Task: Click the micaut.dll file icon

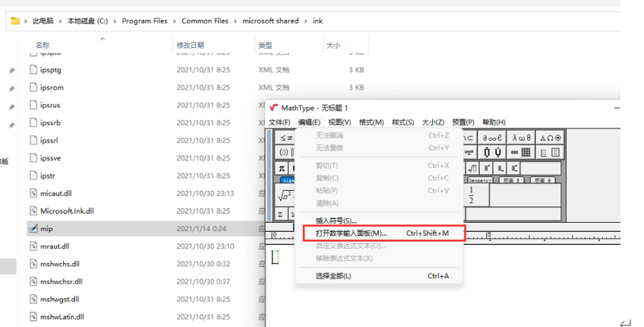Action: 33,193
